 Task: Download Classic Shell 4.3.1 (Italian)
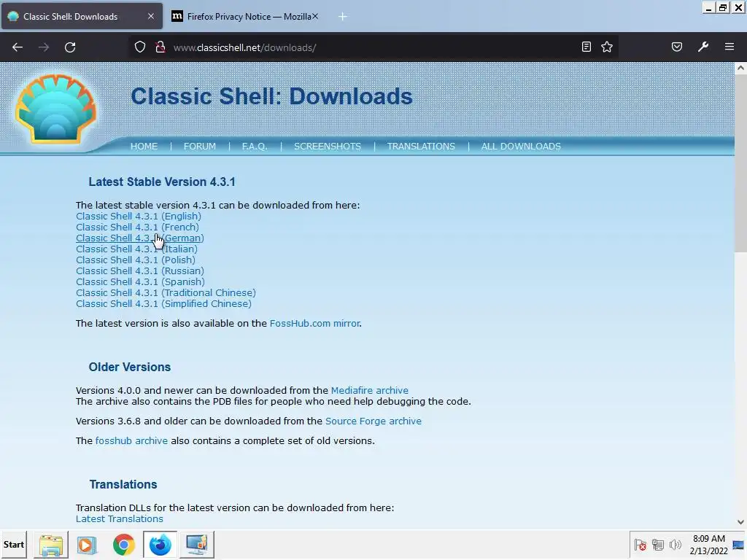[136, 249]
